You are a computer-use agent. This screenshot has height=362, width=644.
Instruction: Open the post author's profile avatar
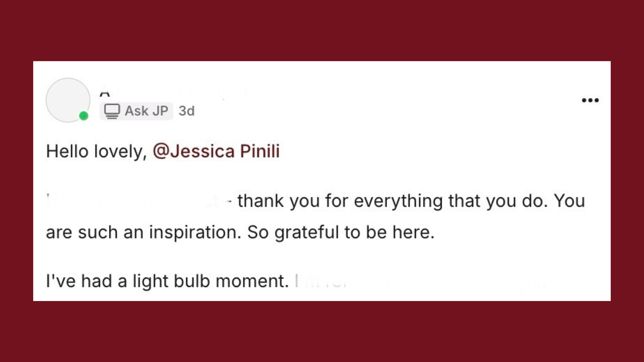point(68,100)
